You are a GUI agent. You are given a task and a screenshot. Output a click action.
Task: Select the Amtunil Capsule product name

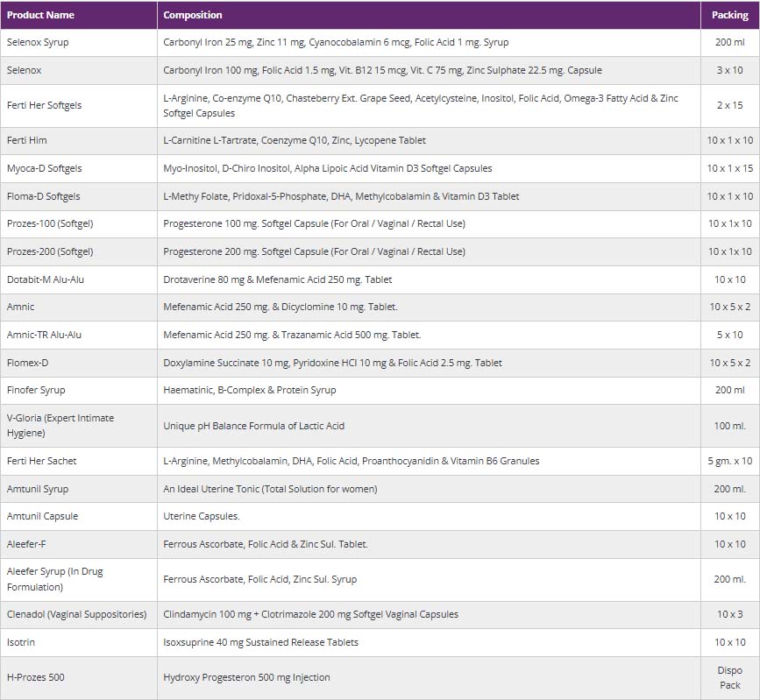(42, 516)
